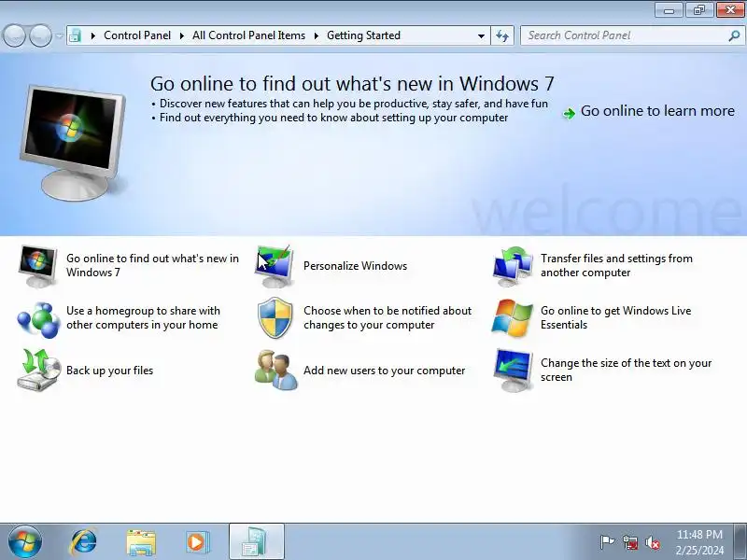Open Action Center flag in system tray
Image resolution: width=747 pixels, height=560 pixels.
[606, 542]
